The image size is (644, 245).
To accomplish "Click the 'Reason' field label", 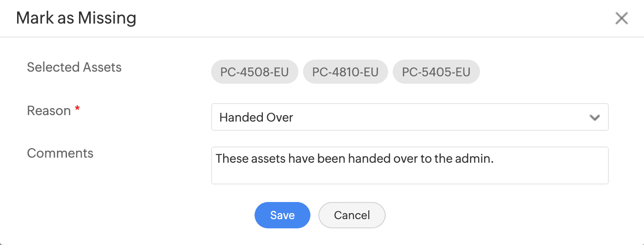I will click(49, 111).
